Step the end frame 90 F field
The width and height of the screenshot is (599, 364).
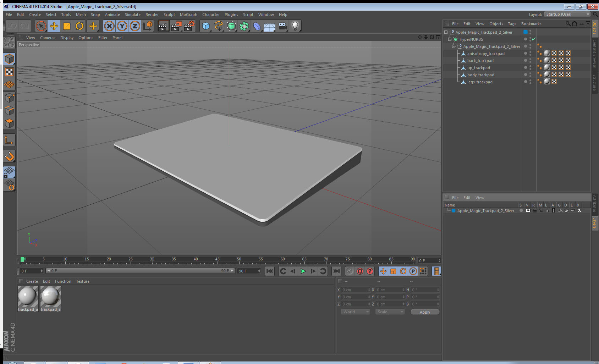click(259, 271)
